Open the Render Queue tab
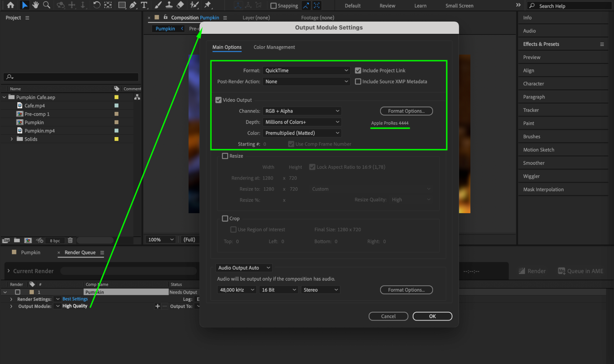 tap(80, 252)
